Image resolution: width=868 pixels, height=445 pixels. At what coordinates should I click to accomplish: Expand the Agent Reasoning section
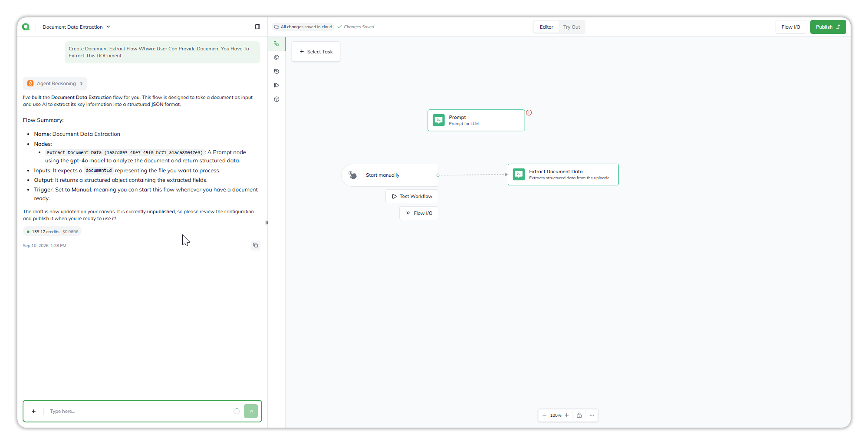point(55,83)
